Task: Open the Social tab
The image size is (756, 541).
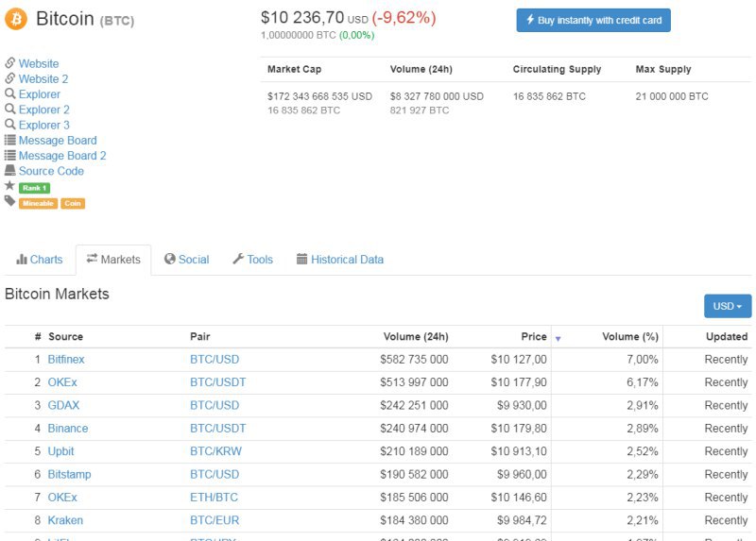Action: point(187,260)
